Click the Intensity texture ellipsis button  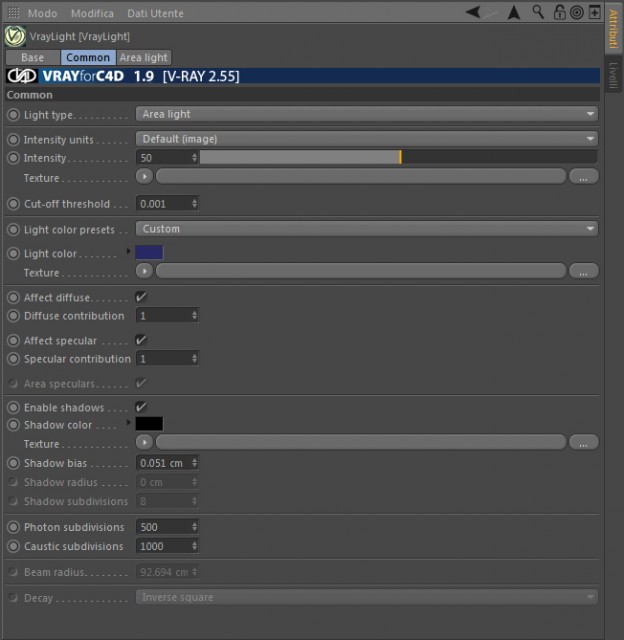[584, 177]
